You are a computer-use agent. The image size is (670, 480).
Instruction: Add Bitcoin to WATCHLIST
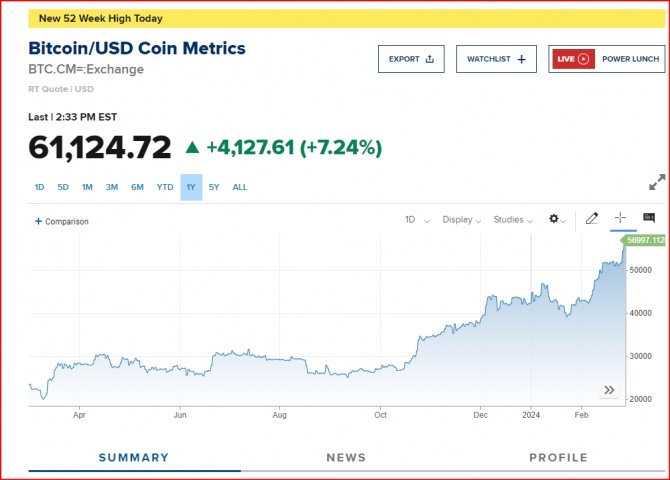[496, 59]
